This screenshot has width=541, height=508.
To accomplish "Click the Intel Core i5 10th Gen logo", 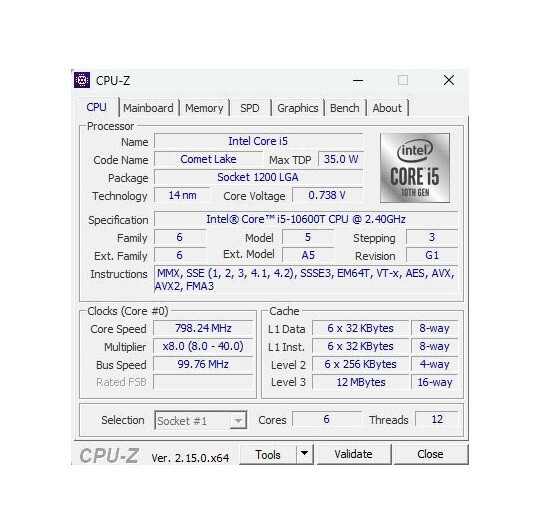I will (415, 168).
